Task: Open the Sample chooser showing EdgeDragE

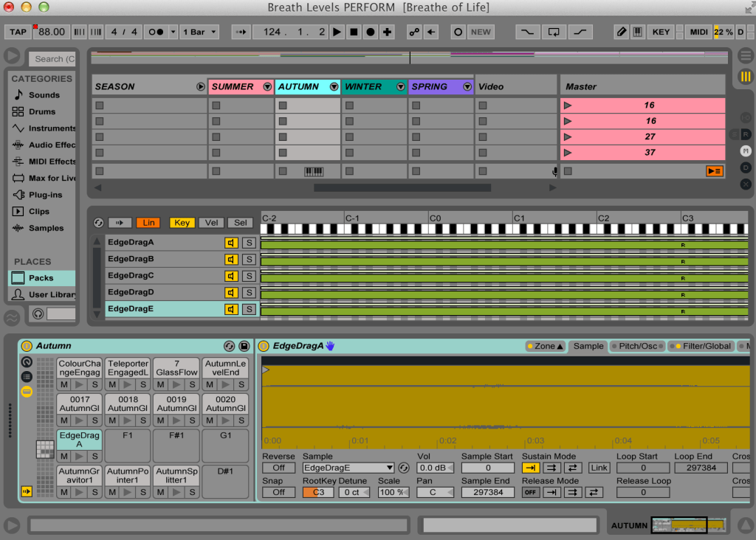Action: click(x=347, y=468)
